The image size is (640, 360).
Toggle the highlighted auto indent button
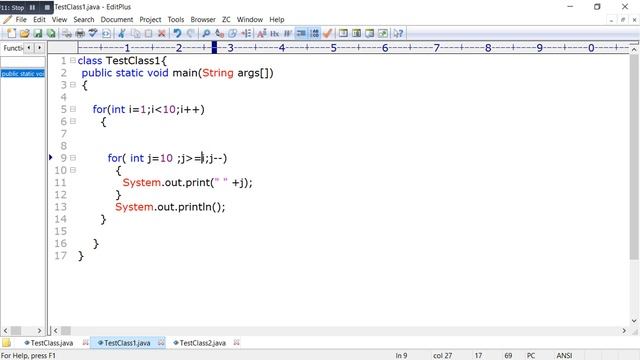point(301,33)
